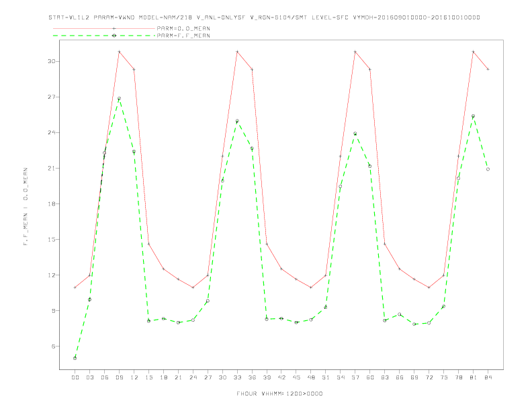Click the x-axis tick label 60
Image resolution: width=532 pixels, height=411 pixels.
coord(370,377)
